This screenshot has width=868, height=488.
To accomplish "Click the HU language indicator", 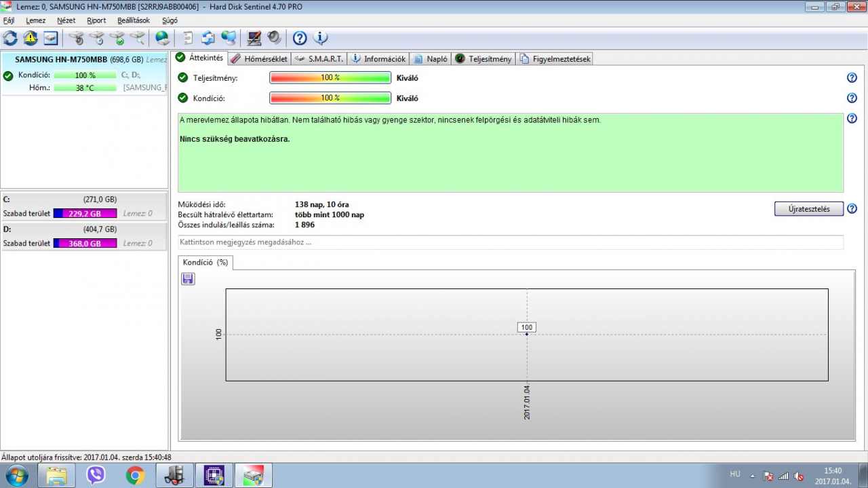I will [x=735, y=474].
